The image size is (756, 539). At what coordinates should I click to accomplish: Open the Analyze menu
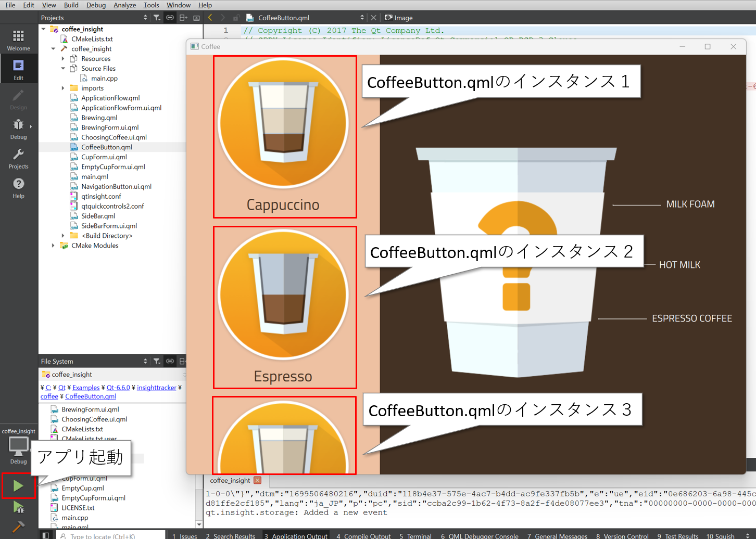pos(124,5)
